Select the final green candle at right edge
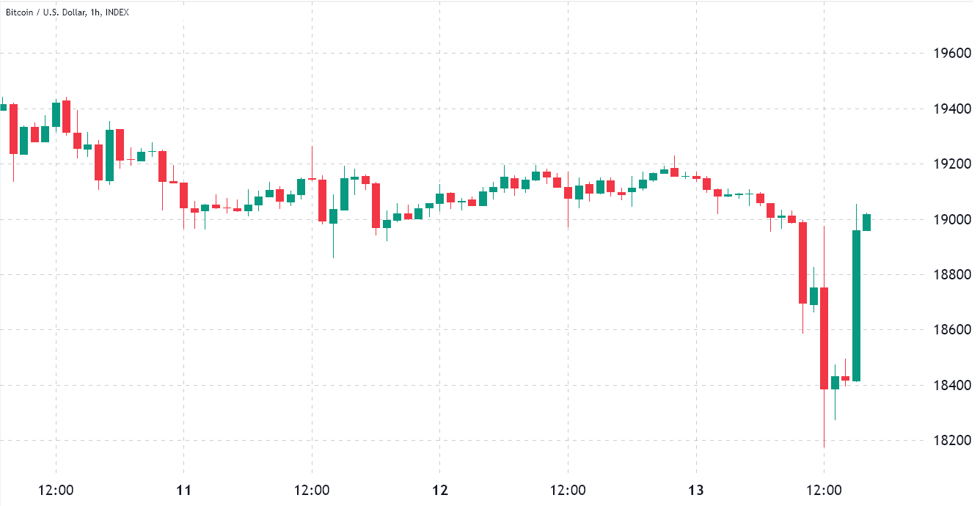Image resolution: width=980 pixels, height=506 pixels. point(866,222)
